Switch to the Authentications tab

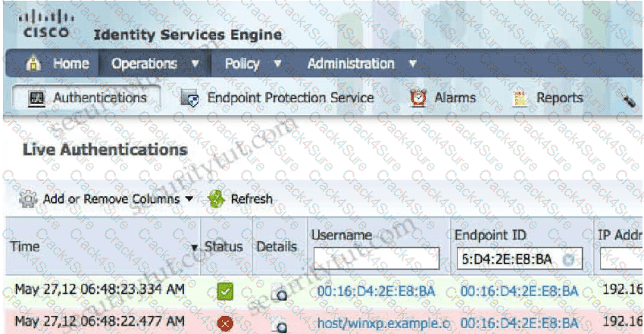(89, 98)
